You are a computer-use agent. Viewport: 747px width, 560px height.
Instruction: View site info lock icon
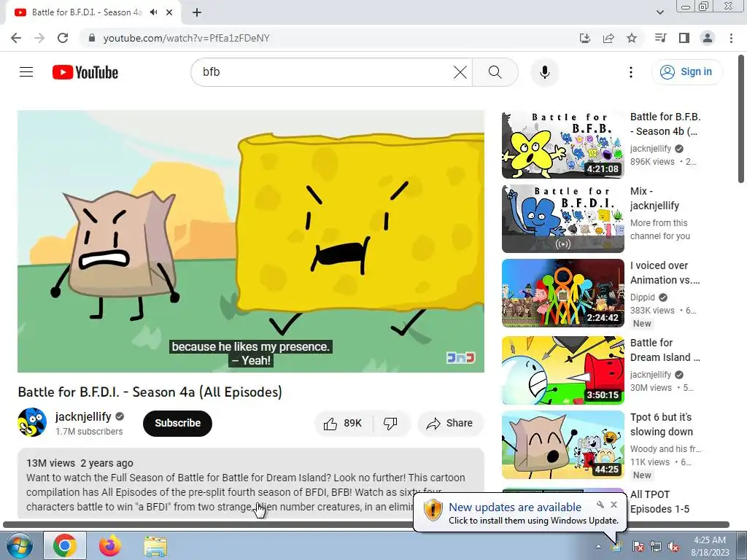point(92,38)
